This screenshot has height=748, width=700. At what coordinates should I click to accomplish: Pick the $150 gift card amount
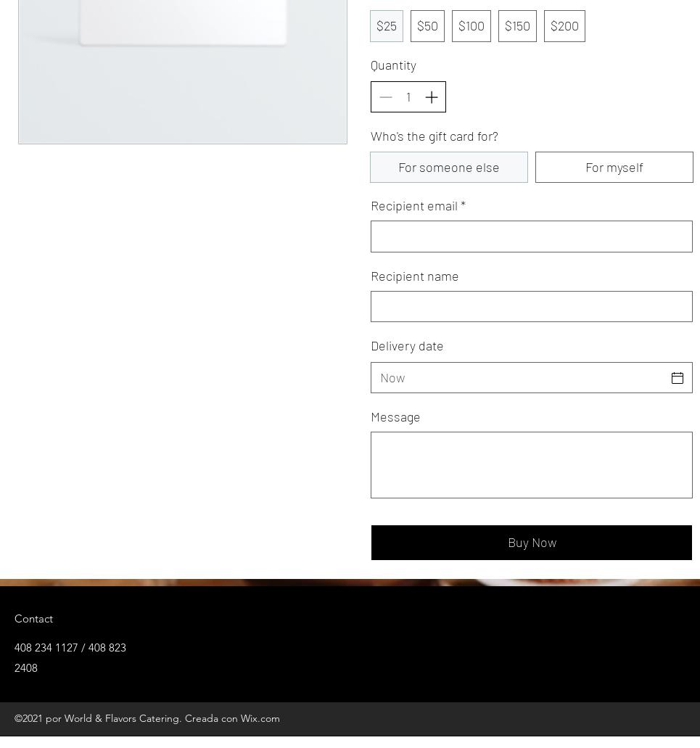[x=517, y=26]
